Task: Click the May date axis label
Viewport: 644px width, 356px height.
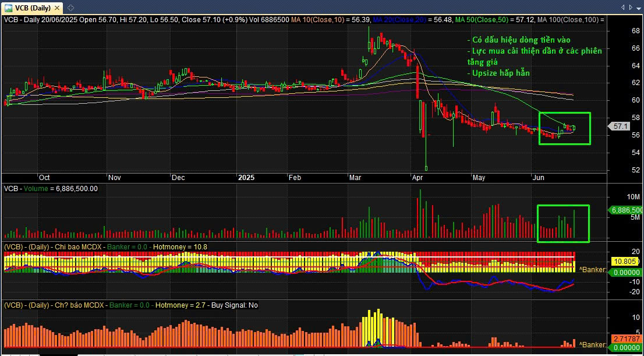Action: 479,178
